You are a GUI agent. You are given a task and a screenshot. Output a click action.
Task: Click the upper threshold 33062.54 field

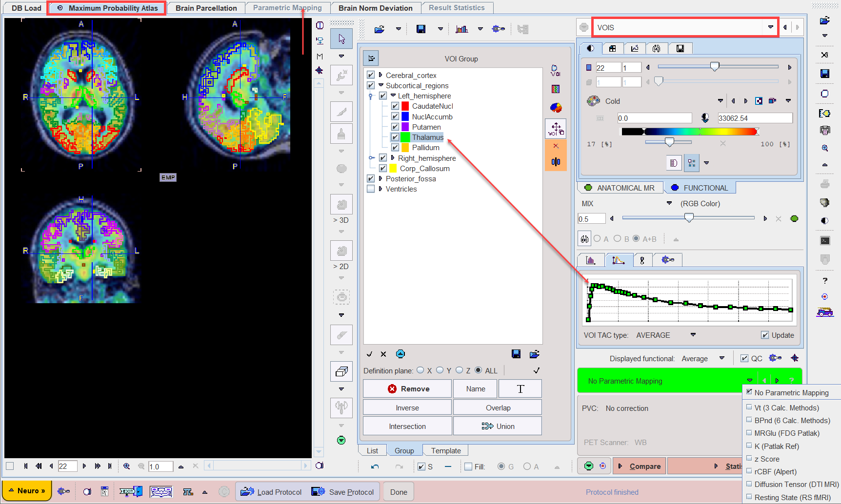pos(755,118)
